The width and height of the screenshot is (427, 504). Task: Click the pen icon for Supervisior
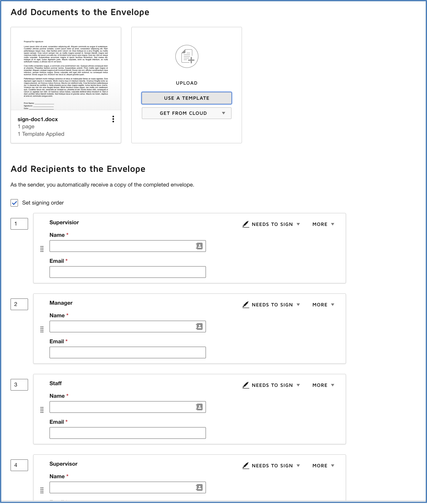(246, 224)
